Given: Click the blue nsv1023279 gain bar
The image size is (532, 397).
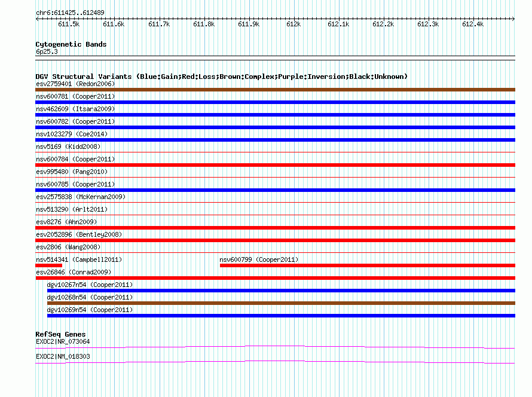Looking at the screenshot, I should 275,140.
